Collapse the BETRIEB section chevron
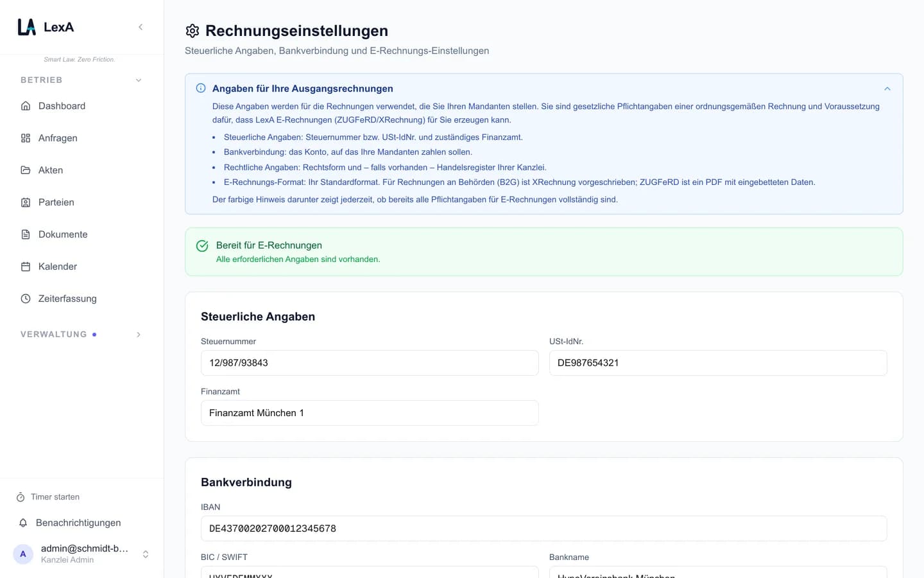 tap(139, 80)
